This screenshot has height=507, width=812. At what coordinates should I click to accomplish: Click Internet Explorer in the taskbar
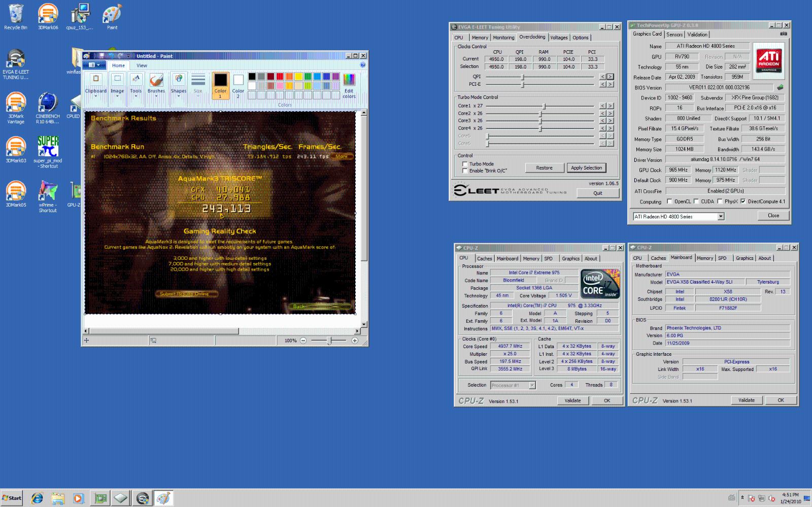37,498
